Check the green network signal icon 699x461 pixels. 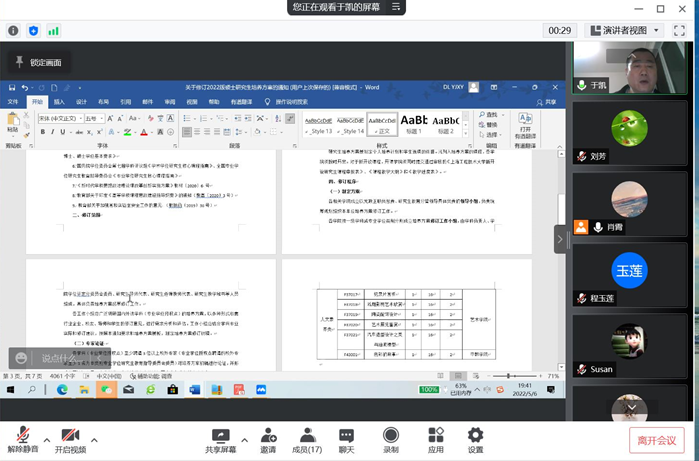(x=53, y=31)
